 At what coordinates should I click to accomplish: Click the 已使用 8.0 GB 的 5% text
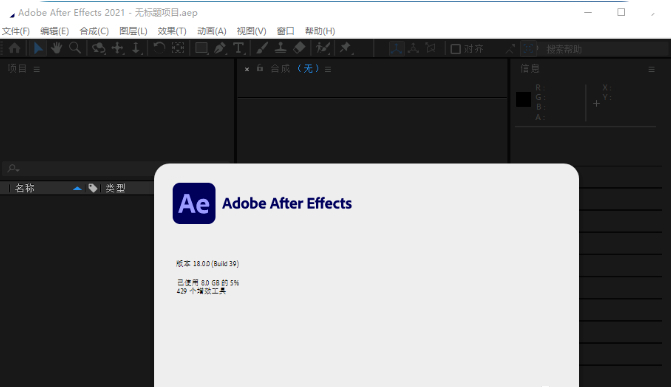[x=208, y=283]
